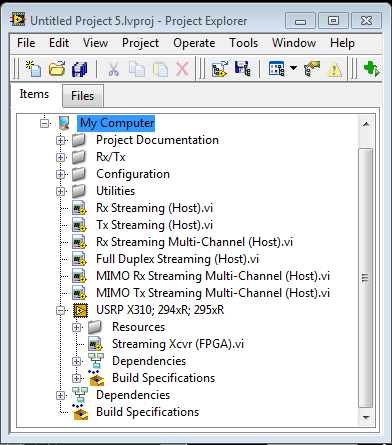Image resolution: width=392 pixels, height=445 pixels.
Task: Click the scrollbar up arrow
Action: pos(366,124)
